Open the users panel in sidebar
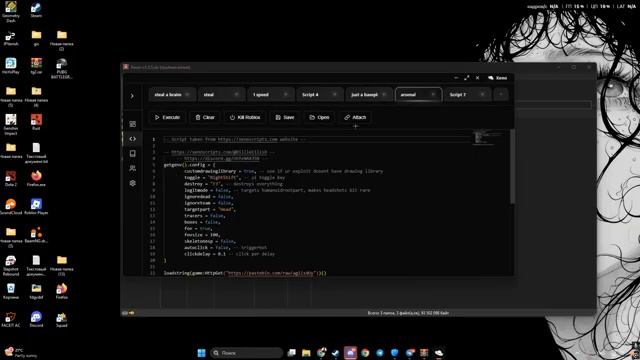Image resolution: width=640 pixels, height=360 pixels. [x=133, y=168]
